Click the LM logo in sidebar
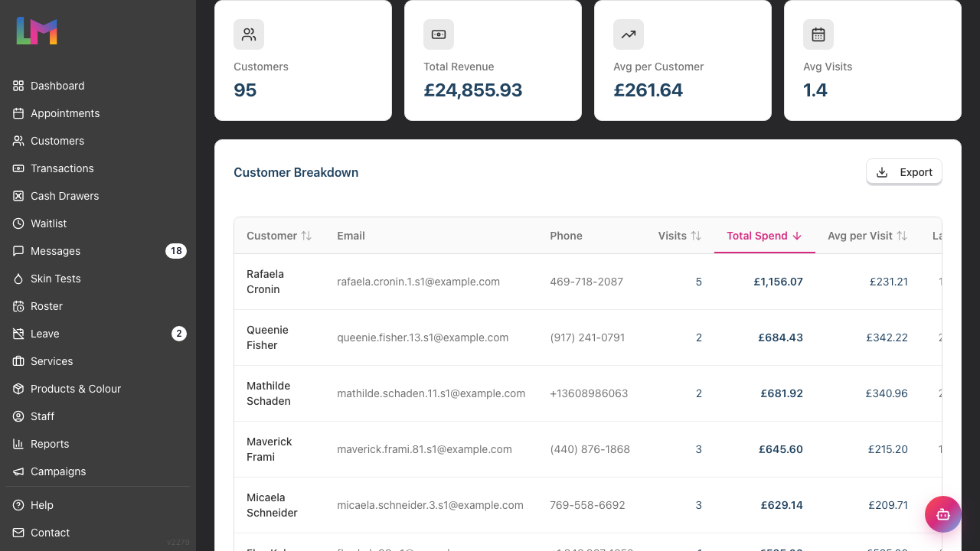 pyautogui.click(x=37, y=31)
